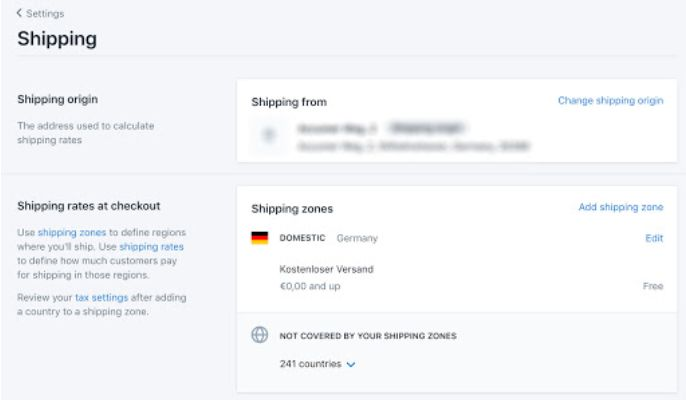686x401 pixels.
Task: Expand the 241 countries chevron
Action: (351, 364)
